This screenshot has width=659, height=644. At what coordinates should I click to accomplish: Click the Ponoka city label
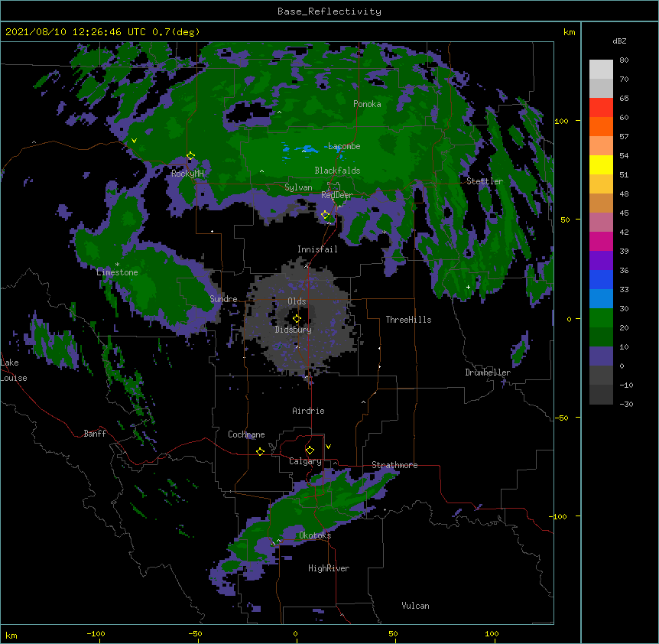[367, 104]
